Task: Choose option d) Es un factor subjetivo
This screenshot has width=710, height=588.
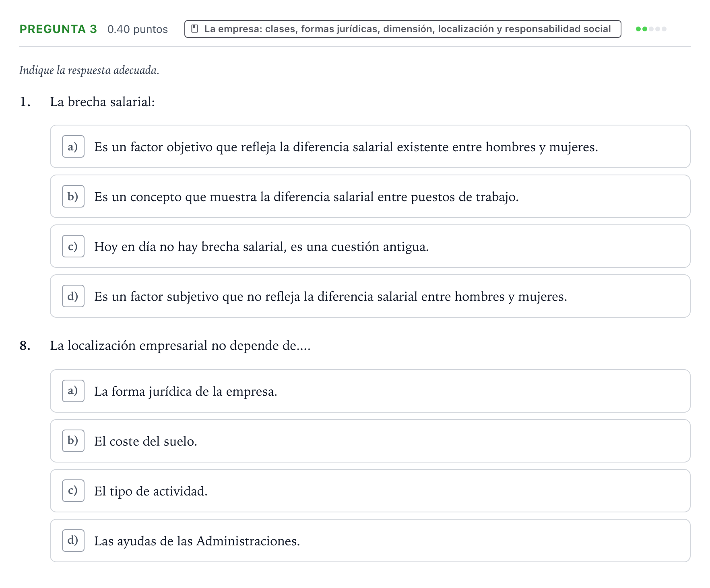Action: click(370, 296)
